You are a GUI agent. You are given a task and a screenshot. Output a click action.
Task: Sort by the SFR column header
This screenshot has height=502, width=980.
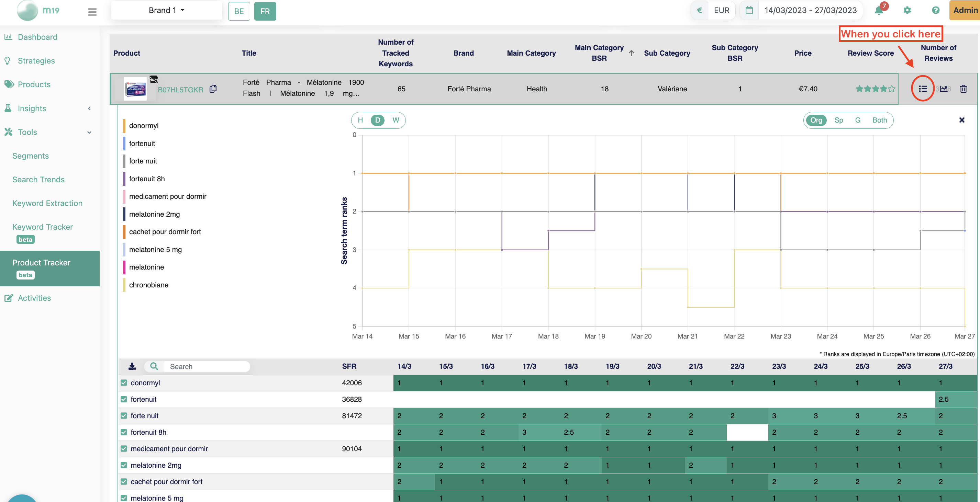349,366
